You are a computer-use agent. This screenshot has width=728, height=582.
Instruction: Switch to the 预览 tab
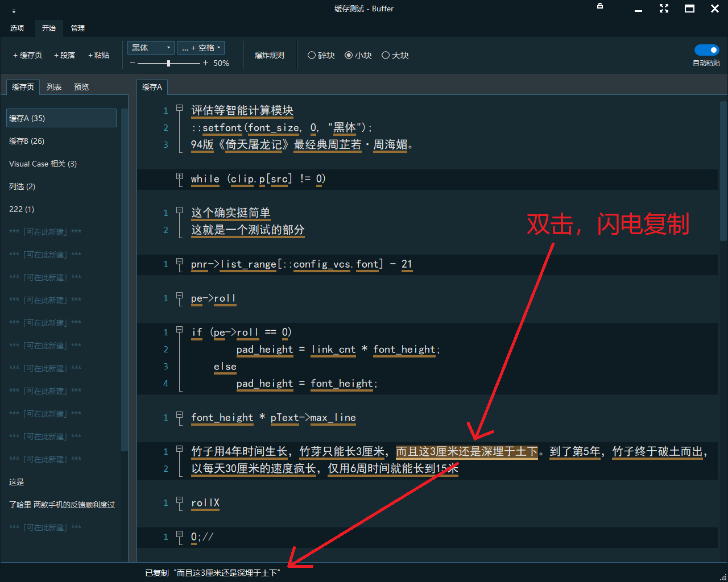tap(81, 87)
